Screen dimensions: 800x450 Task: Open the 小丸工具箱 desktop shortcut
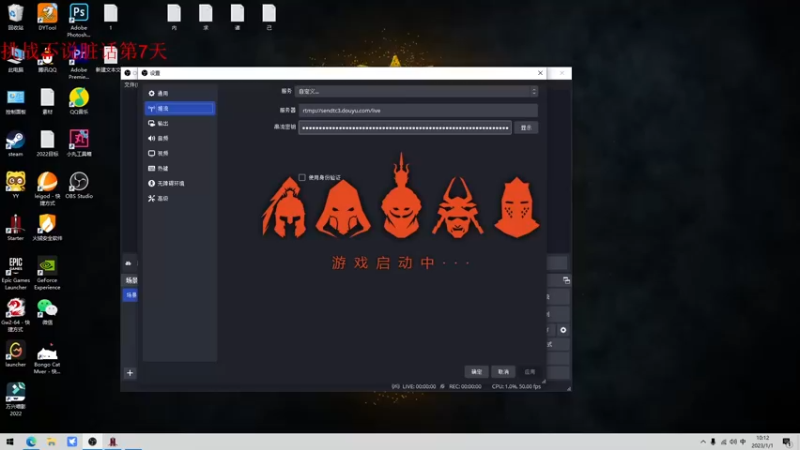pos(79,143)
